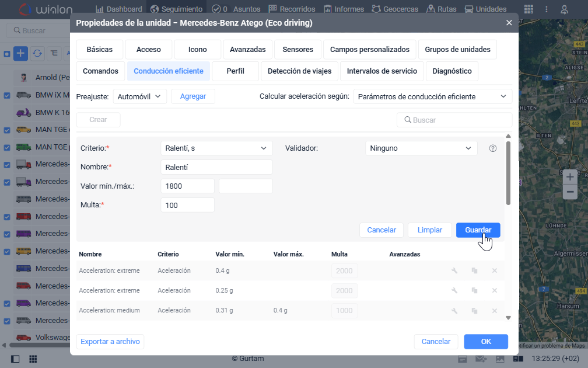Open the Preajuste dropdown showing Automóvil
Screen dimensions: 588x368
pyautogui.click(x=140, y=96)
